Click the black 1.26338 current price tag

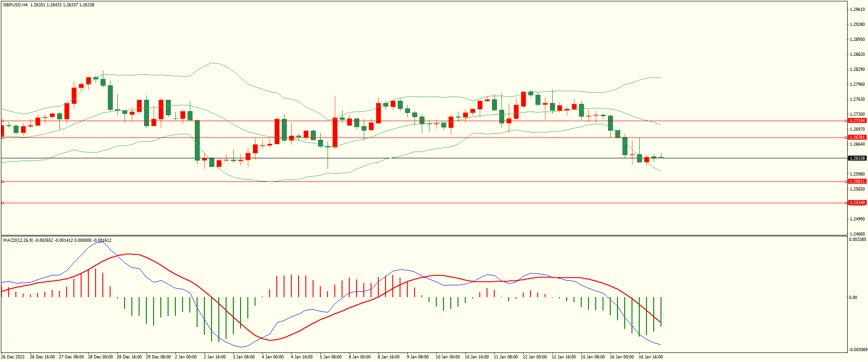857,158
